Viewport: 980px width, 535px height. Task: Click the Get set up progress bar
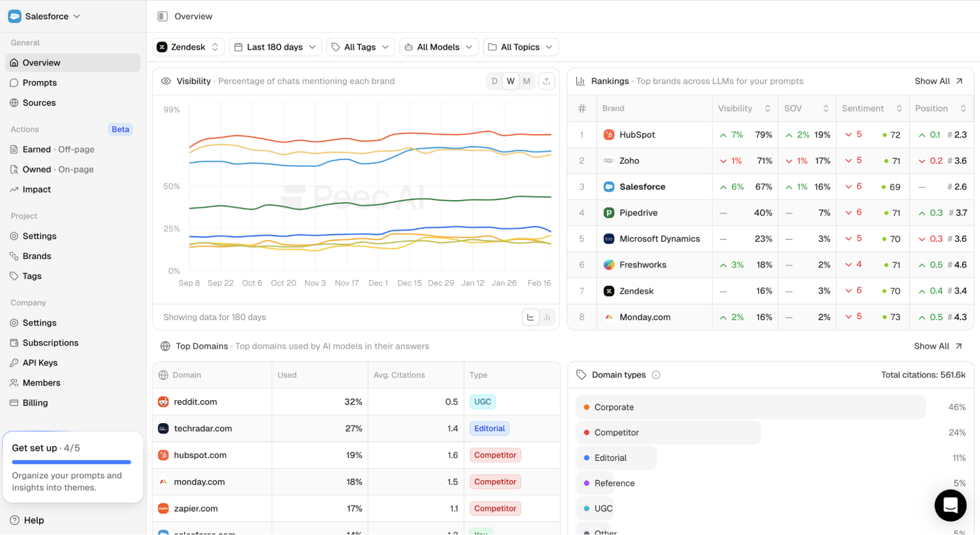[x=72, y=462]
